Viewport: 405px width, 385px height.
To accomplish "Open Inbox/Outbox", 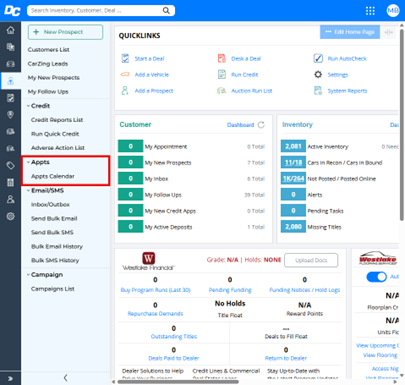I will (50, 205).
